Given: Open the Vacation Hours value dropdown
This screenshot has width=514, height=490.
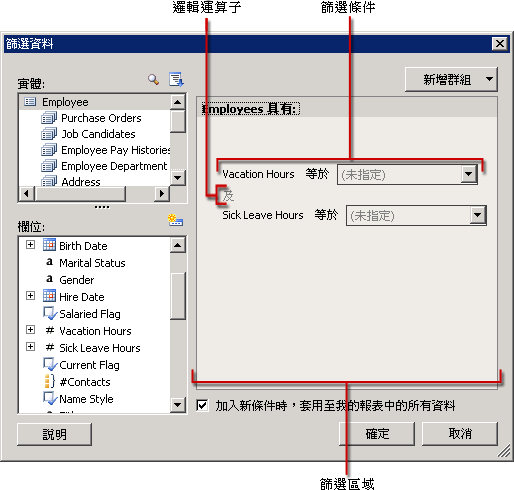Looking at the screenshot, I should [469, 174].
